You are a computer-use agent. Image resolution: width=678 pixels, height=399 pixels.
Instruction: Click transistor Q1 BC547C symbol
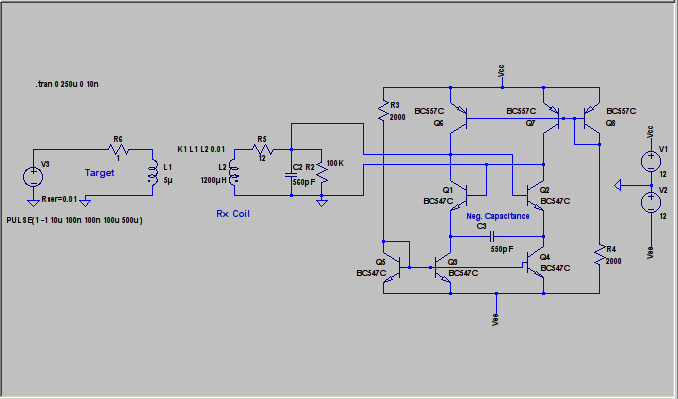point(459,196)
